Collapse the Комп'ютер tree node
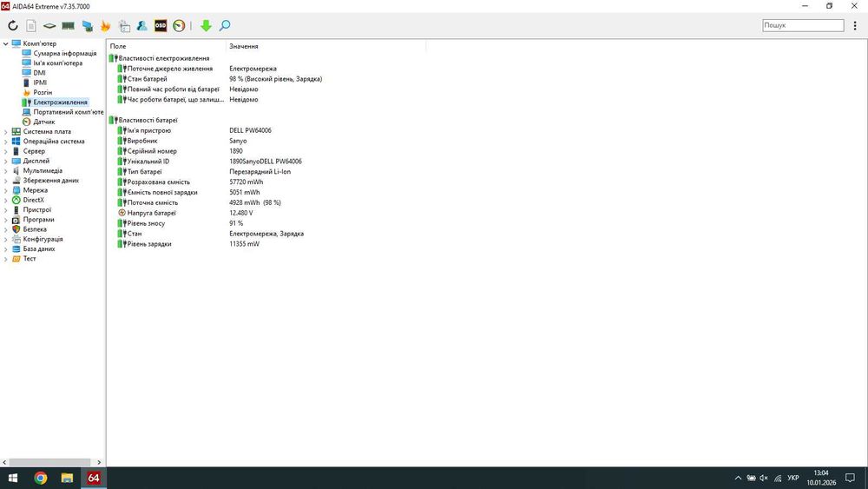868x489 pixels. point(5,43)
